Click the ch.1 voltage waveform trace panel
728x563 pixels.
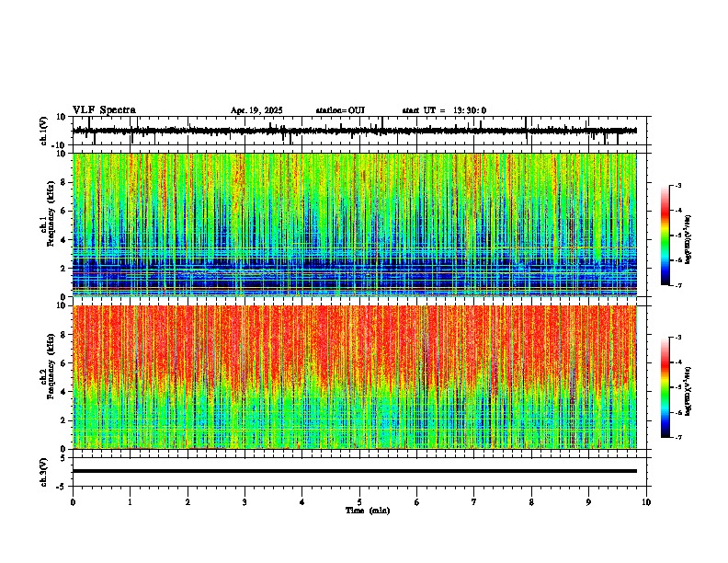point(359,131)
